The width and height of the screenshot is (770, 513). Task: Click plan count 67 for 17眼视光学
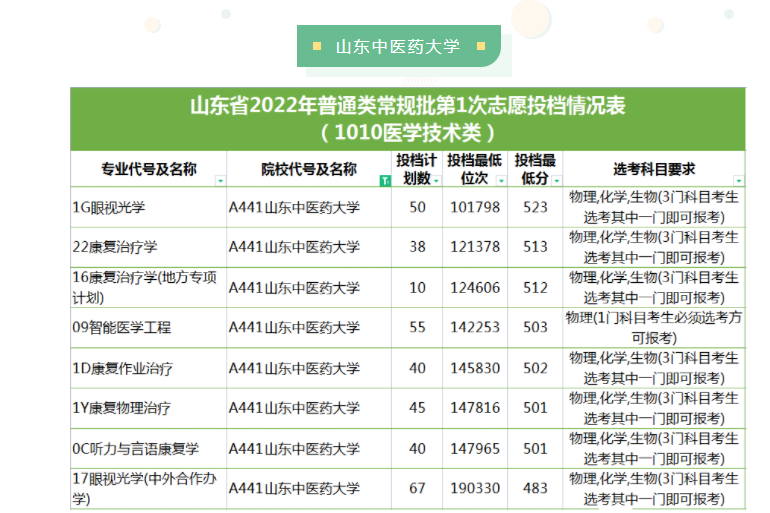[x=417, y=488]
